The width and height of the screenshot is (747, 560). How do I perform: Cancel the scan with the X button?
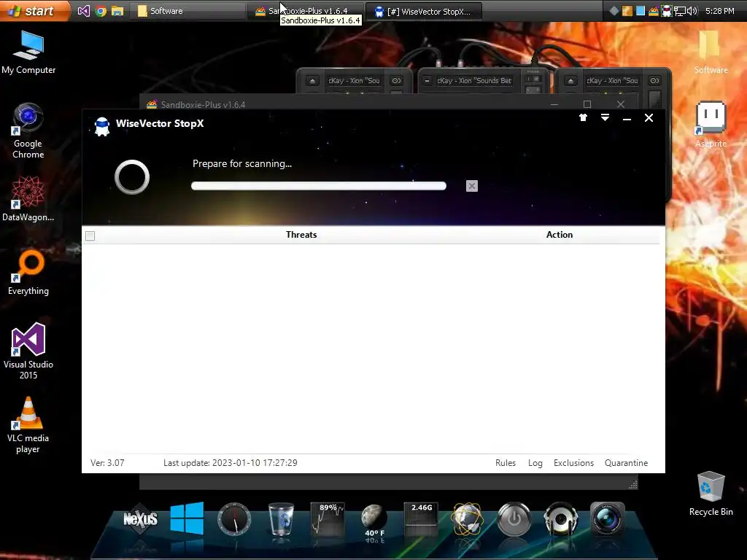[472, 186]
